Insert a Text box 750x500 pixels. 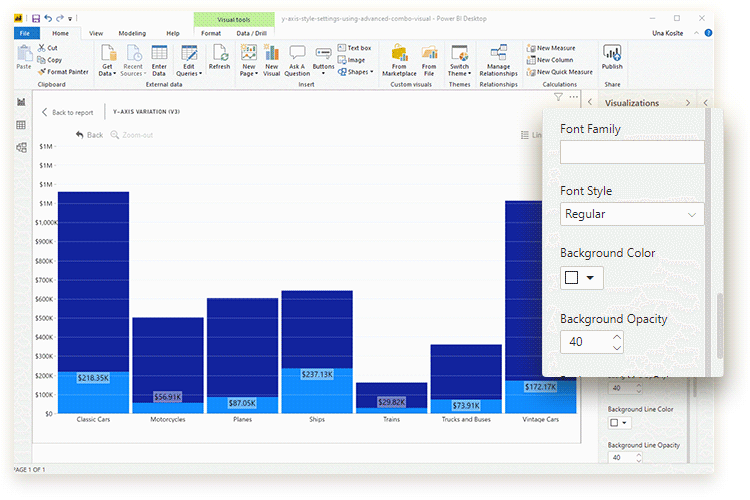click(354, 48)
